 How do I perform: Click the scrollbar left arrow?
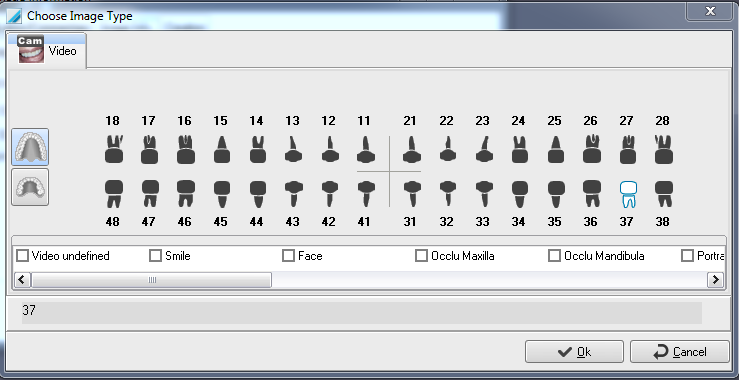coord(22,280)
